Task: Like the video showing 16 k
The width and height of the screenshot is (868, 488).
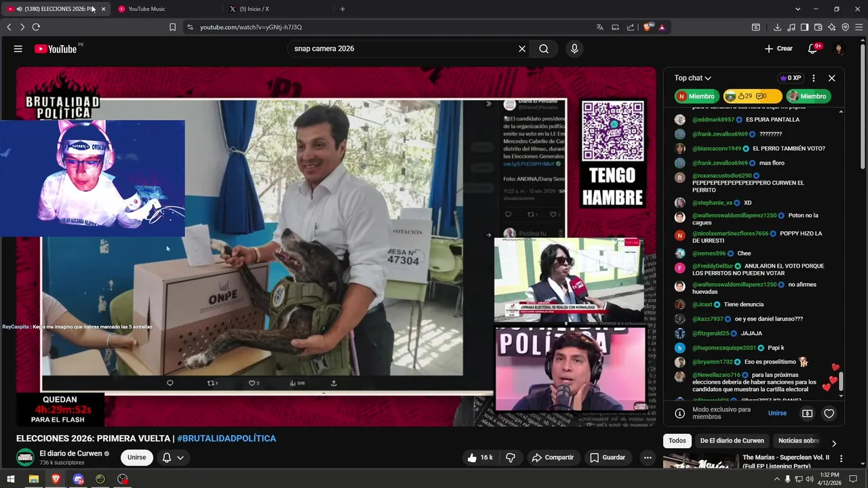Action: [479, 457]
